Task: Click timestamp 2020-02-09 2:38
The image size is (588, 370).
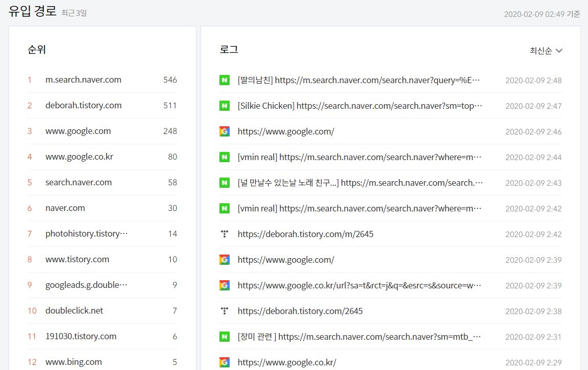Action: pyautogui.click(x=533, y=311)
